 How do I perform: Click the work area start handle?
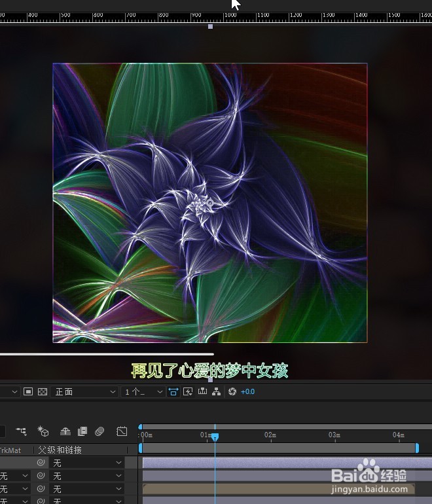[140, 448]
